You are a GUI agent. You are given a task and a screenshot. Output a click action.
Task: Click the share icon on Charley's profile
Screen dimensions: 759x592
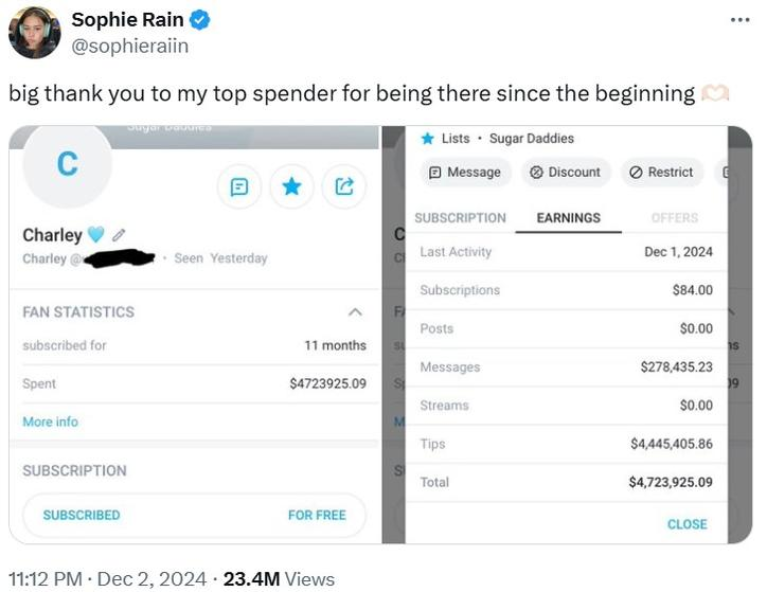pyautogui.click(x=343, y=186)
